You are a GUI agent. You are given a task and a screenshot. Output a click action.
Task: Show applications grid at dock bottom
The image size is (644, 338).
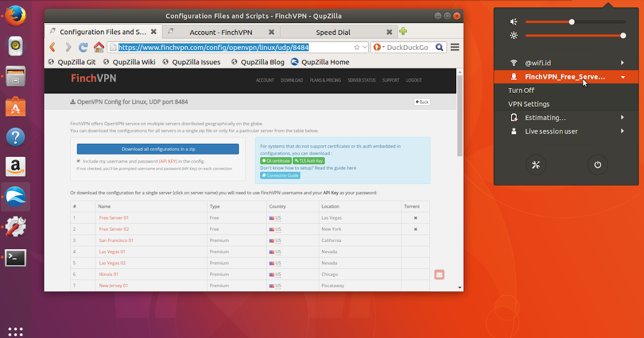pyautogui.click(x=16, y=332)
